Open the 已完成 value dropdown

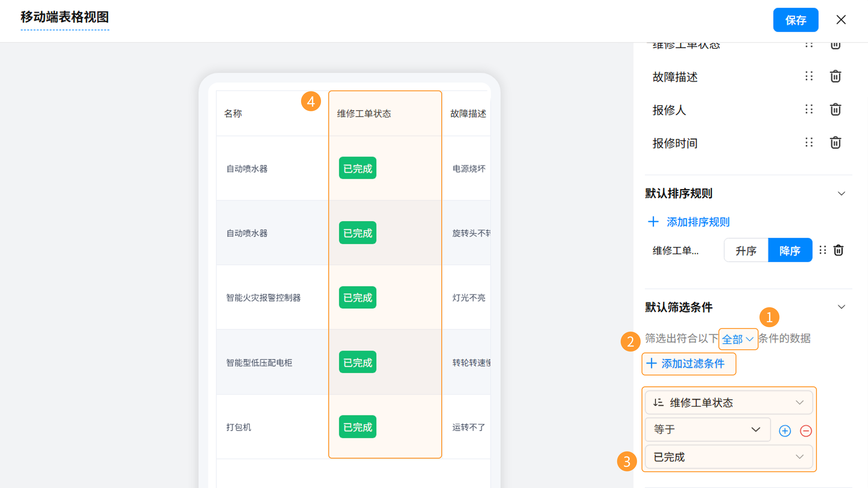coord(729,457)
